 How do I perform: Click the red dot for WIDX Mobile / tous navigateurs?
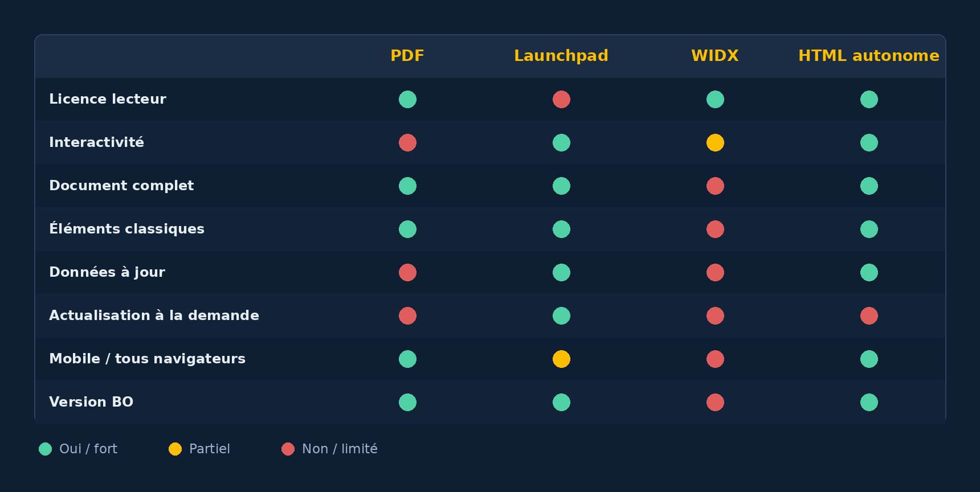point(715,359)
